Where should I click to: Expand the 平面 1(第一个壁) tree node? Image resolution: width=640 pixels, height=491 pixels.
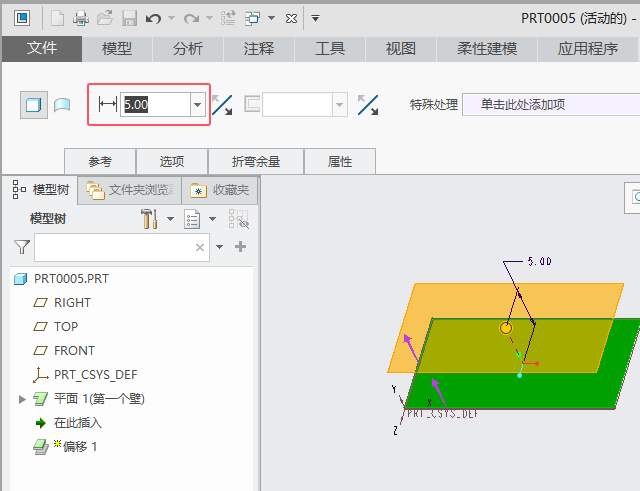pos(22,399)
